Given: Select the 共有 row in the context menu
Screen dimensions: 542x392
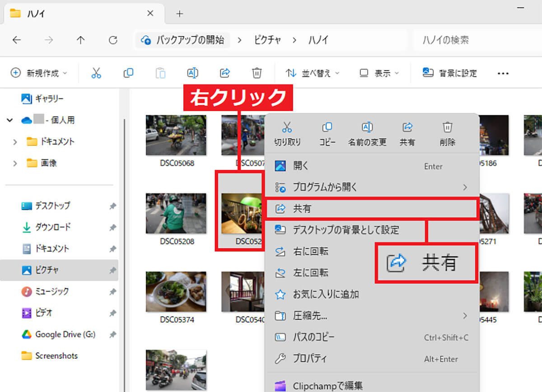Looking at the screenshot, I should click(371, 209).
